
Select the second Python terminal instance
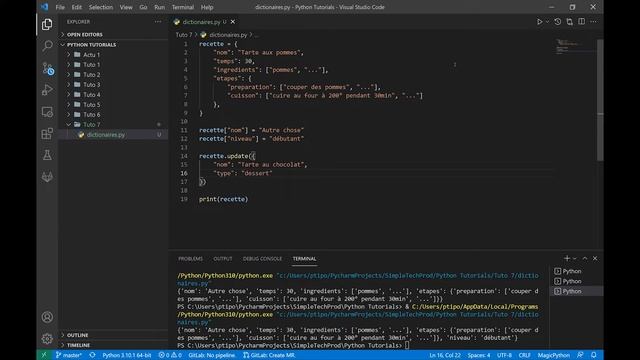pyautogui.click(x=576, y=281)
